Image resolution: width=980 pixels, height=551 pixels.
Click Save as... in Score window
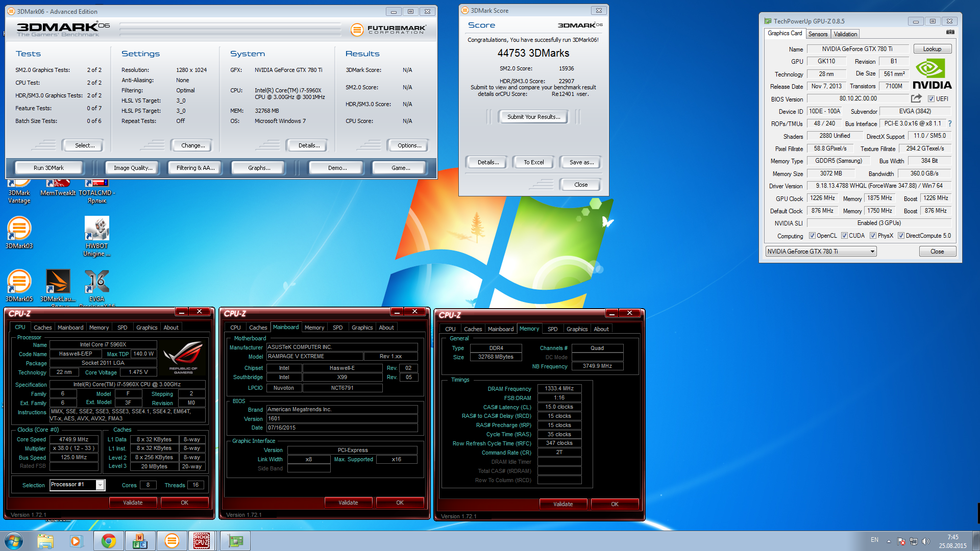[x=581, y=162]
